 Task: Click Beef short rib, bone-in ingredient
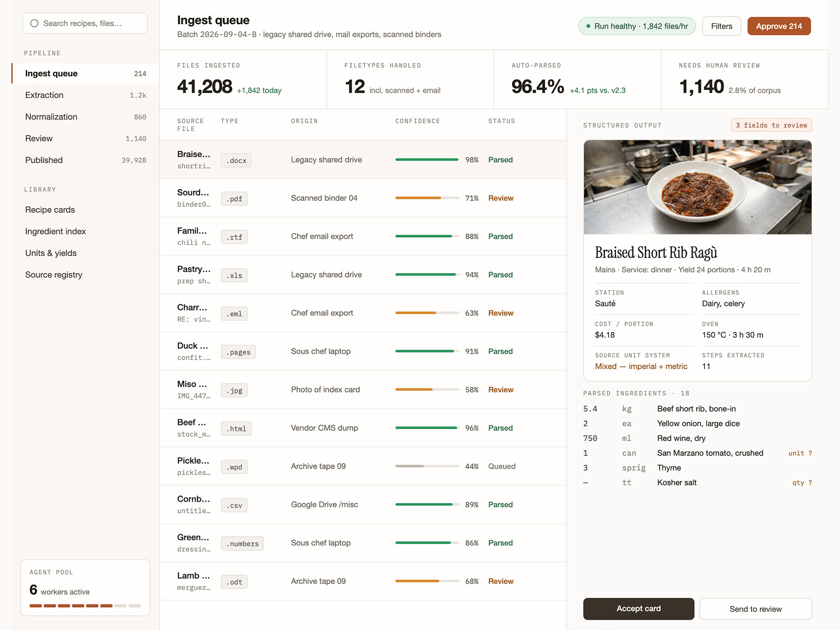696,409
